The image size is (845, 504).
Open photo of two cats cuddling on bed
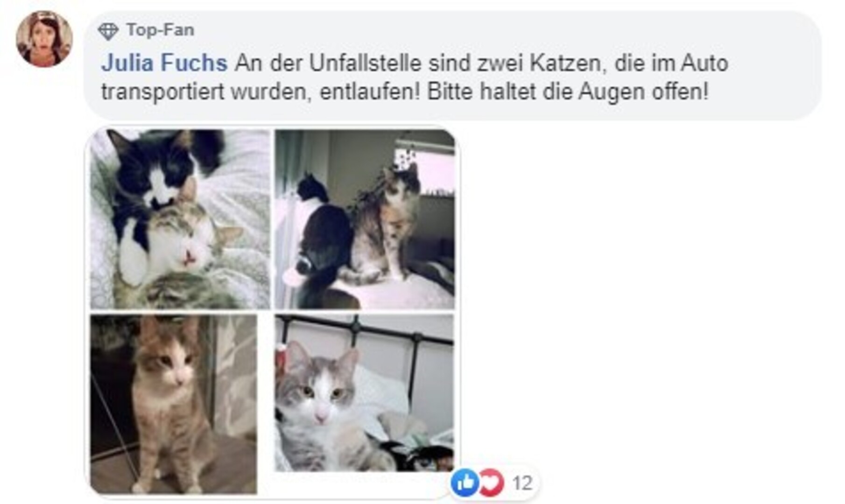180,219
